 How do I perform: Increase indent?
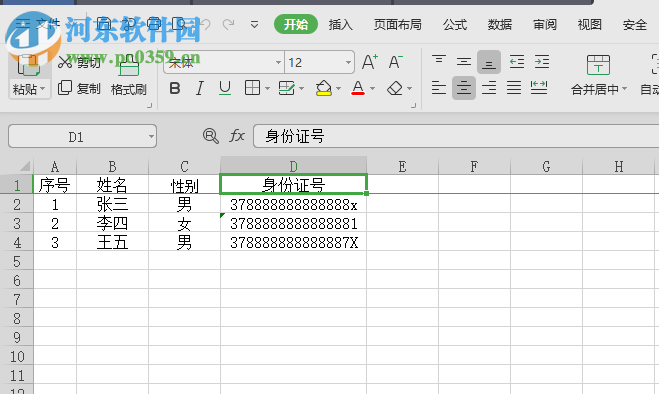(542, 62)
